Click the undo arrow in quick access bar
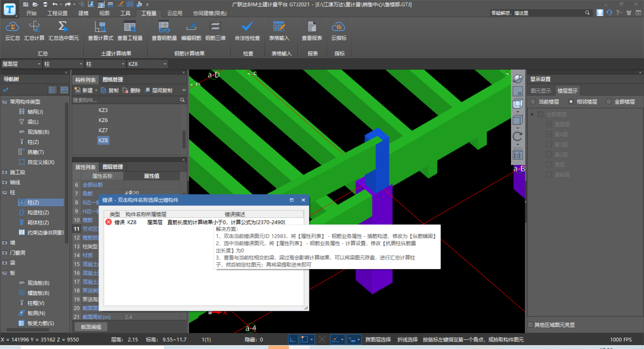The width and height of the screenshot is (644, 349). click(55, 4)
